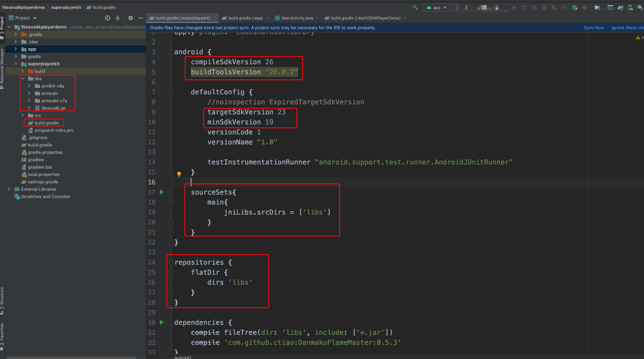Toggle code fold marker beside android block
The height and width of the screenshot is (359, 644).
click(171, 52)
